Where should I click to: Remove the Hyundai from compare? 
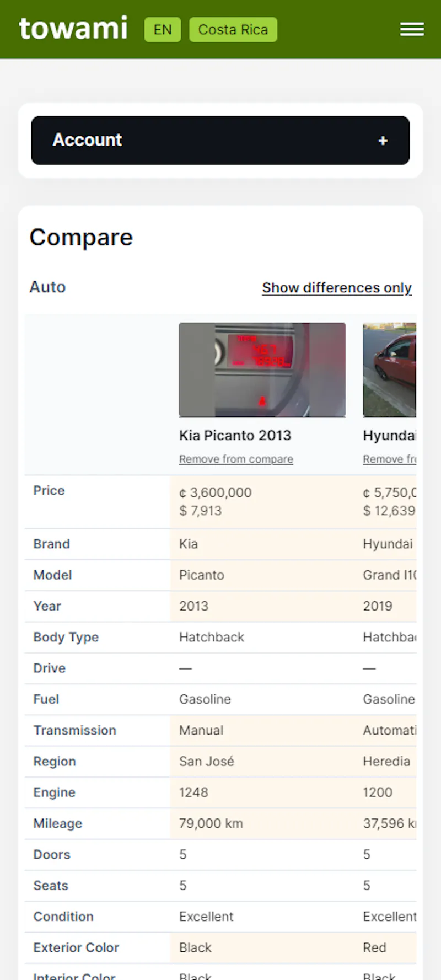coord(389,459)
